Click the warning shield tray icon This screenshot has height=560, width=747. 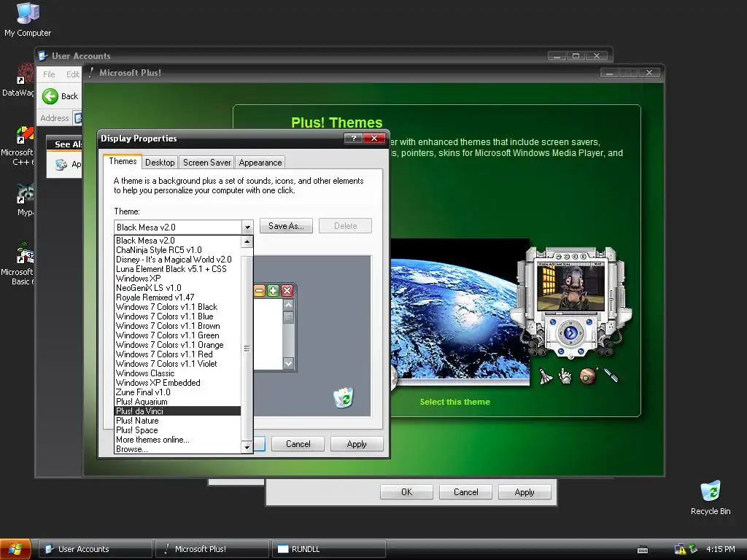pos(680,550)
